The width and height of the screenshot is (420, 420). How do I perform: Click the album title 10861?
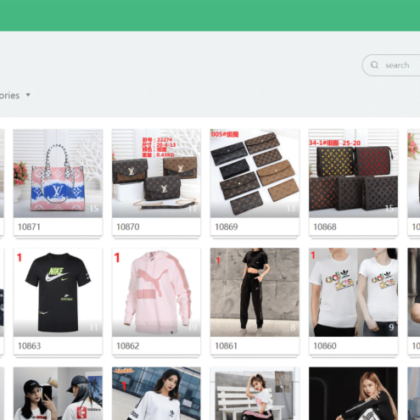point(226,346)
